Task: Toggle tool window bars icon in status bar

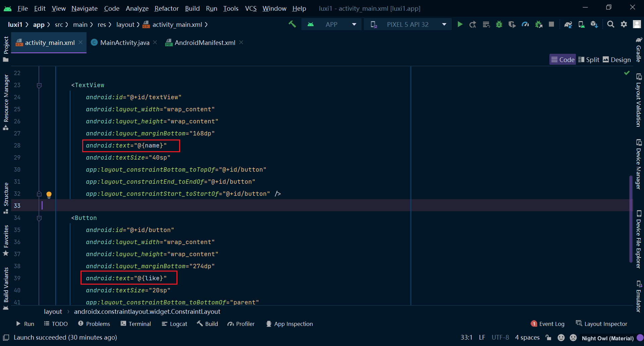Action: 6,337
